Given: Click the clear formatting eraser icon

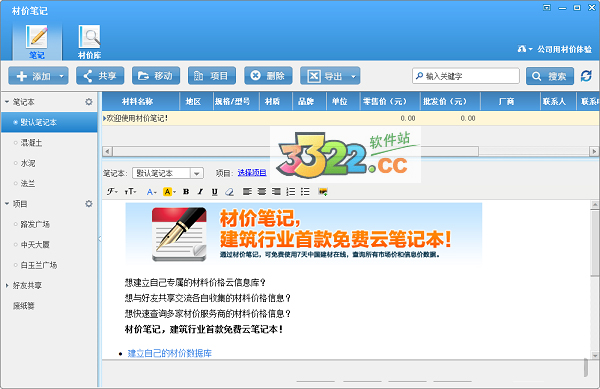Looking at the screenshot, I should click(229, 192).
